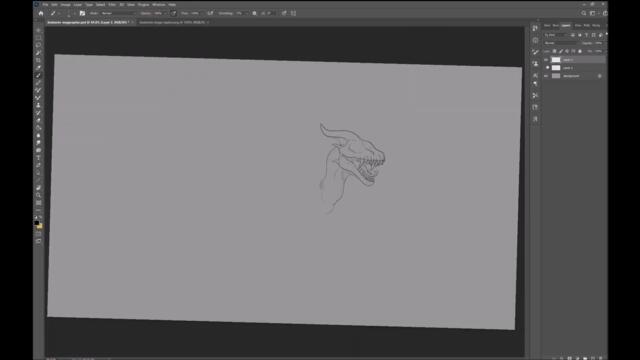Click the smoothing options gear icon

point(254,13)
